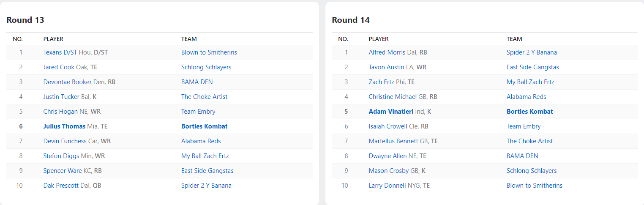This screenshot has width=644, height=205.
Task: Open Blown to Smitherins team in Round 13
Action: click(209, 52)
